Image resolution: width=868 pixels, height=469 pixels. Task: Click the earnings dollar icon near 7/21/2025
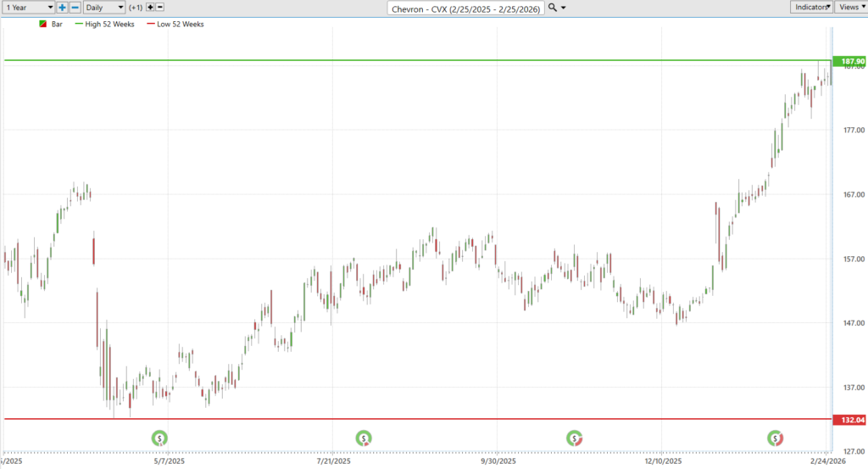364,438
